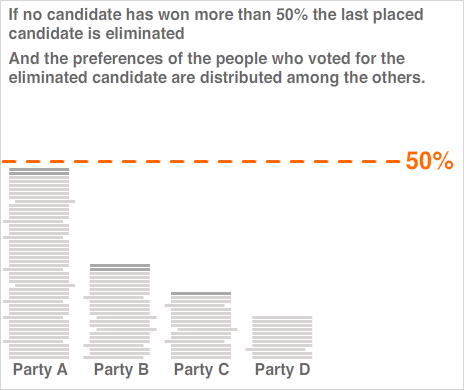Click the orange 50% threshold label
This screenshot has height=390, width=464.
coord(429,161)
